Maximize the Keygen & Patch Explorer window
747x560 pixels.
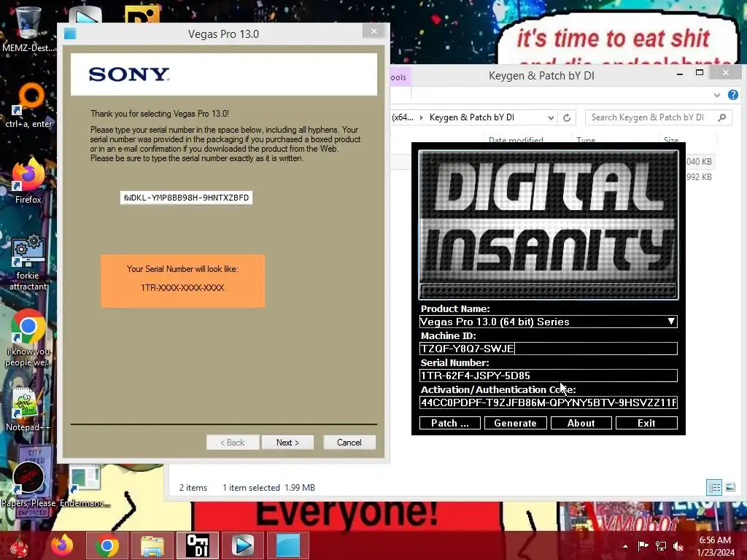coord(700,73)
